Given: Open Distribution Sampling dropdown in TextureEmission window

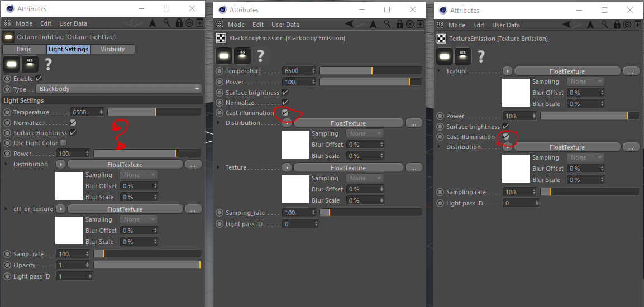Looking at the screenshot, I should [585, 157].
